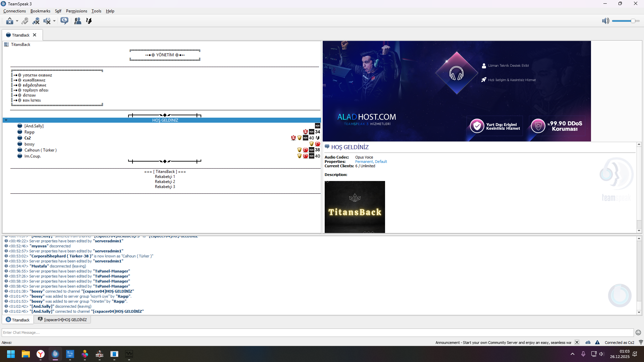Open File Explorer from the taskbar
Viewport: 644px width, 362px height.
(x=26, y=354)
